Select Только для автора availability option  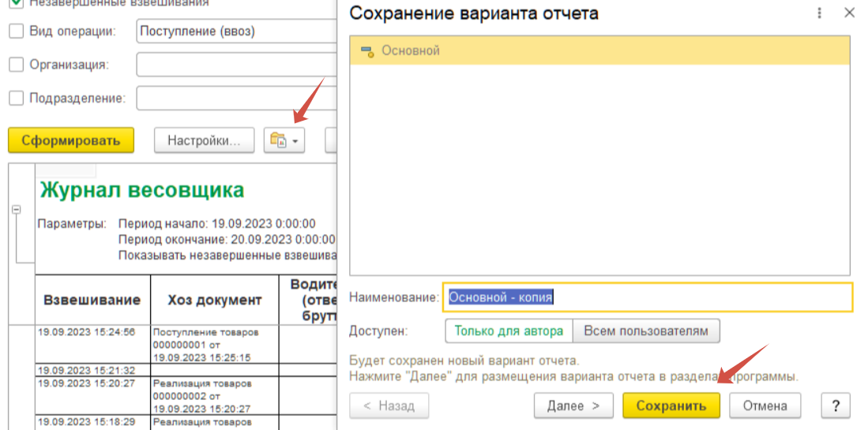(x=508, y=331)
